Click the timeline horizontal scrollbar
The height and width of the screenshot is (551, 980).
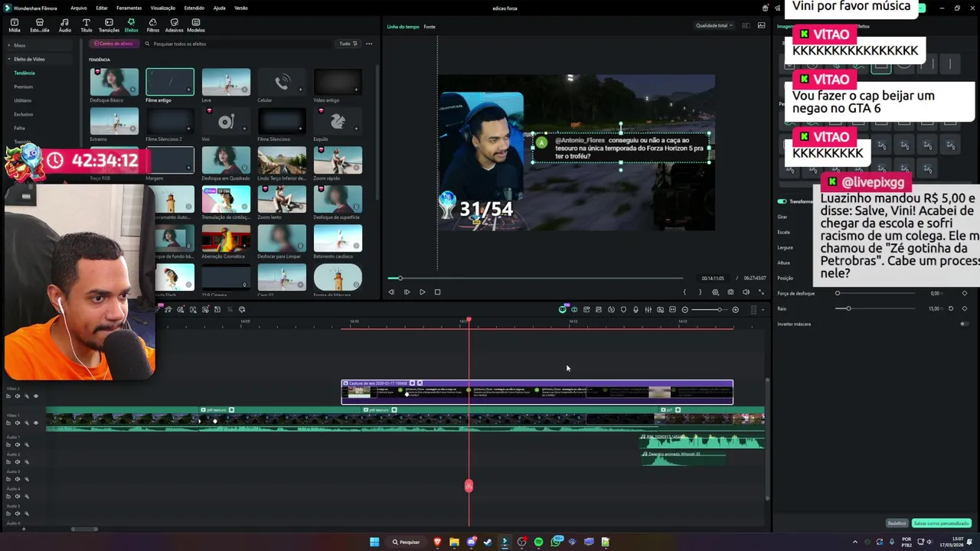click(84, 529)
